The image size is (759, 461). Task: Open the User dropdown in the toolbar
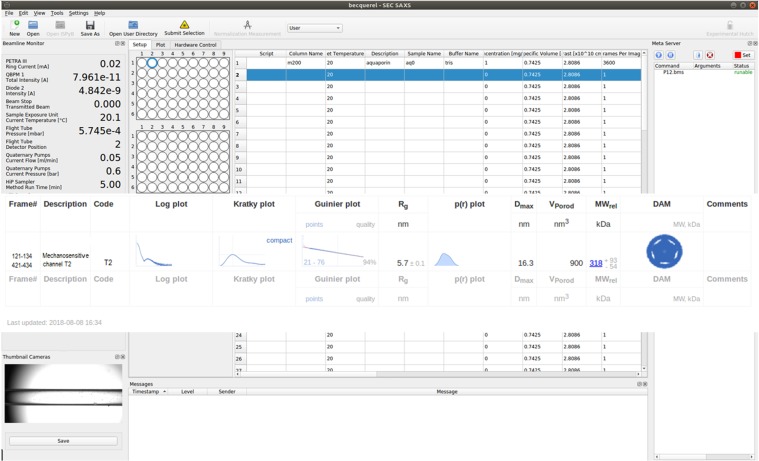click(x=314, y=28)
